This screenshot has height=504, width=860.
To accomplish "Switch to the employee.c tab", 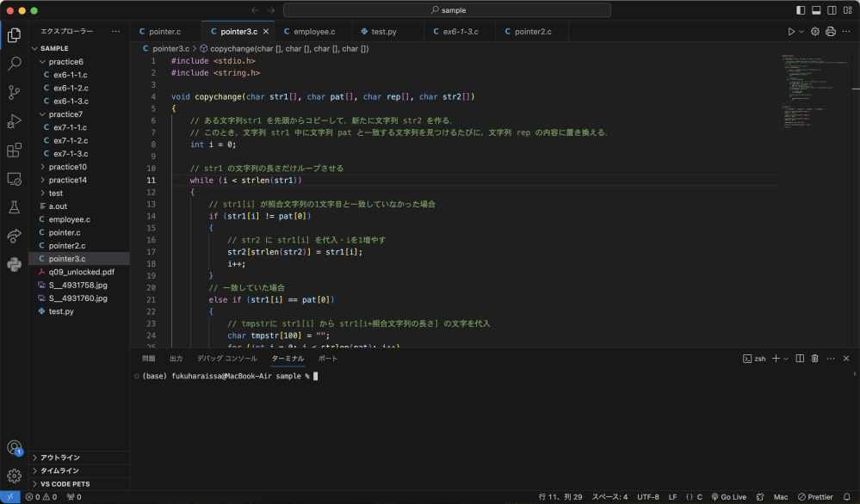I will pos(313,32).
